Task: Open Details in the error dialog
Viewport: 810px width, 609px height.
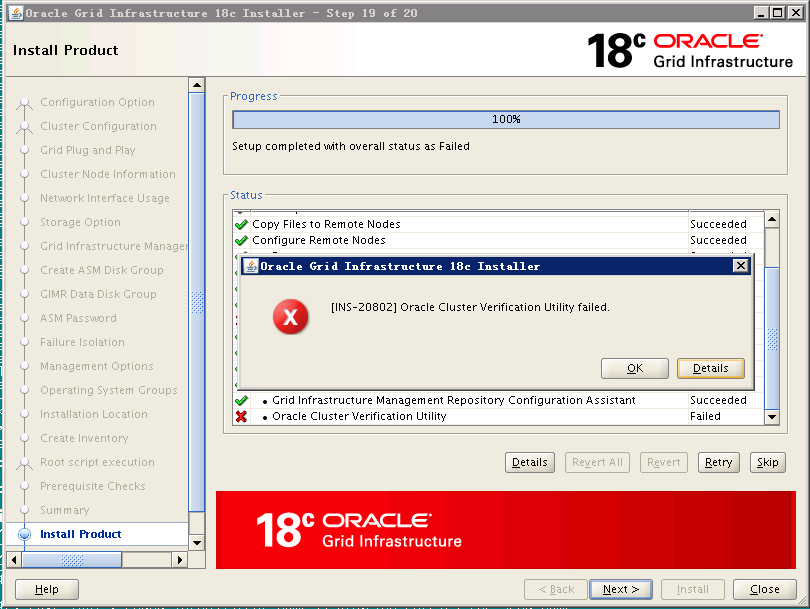Action: point(711,368)
